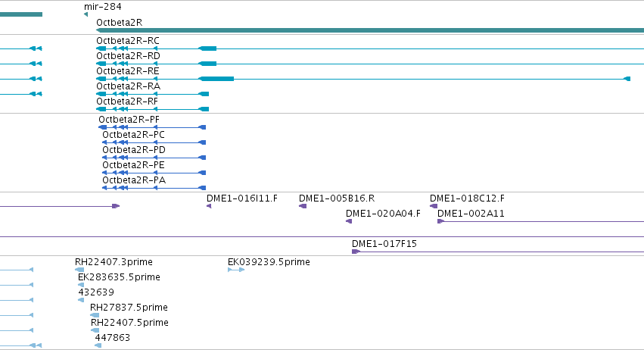The width and height of the screenshot is (644, 350).
Task: Select the Octbeta2R-RF transcript label
Action: click(x=127, y=102)
